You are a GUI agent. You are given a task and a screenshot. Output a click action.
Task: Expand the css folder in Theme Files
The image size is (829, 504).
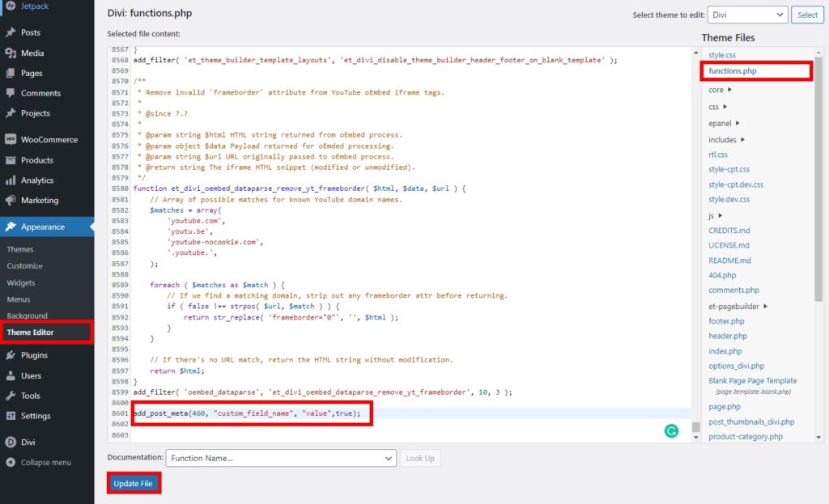click(x=718, y=107)
